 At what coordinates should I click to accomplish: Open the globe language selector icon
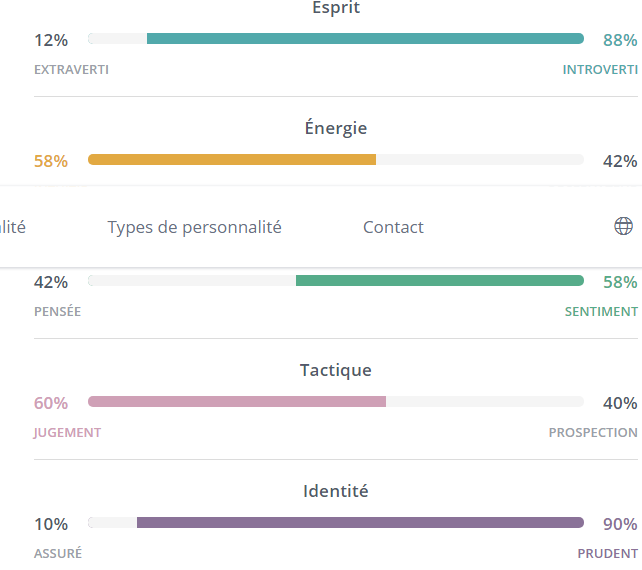pos(623,227)
